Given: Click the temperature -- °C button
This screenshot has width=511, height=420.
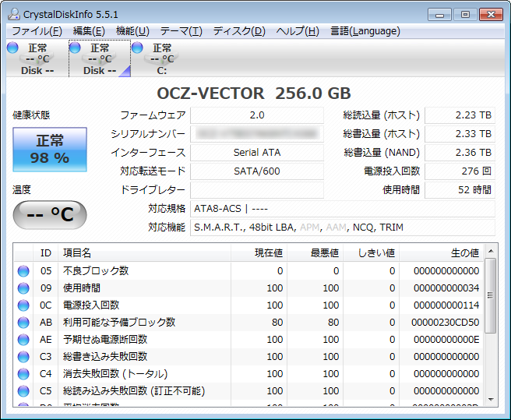Looking at the screenshot, I should 50,215.
